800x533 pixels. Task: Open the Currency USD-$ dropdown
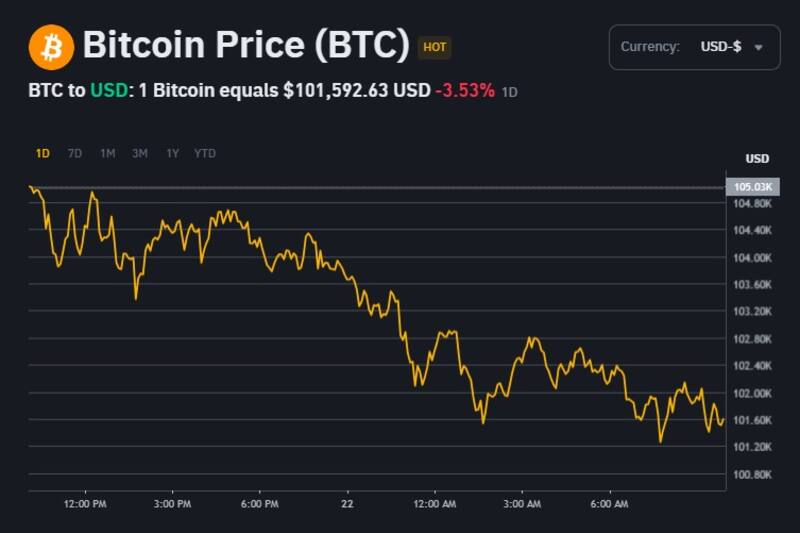click(x=694, y=47)
